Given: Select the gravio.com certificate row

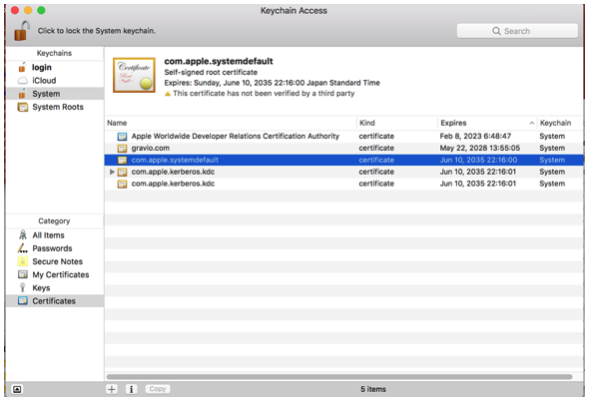Looking at the screenshot, I should [344, 148].
